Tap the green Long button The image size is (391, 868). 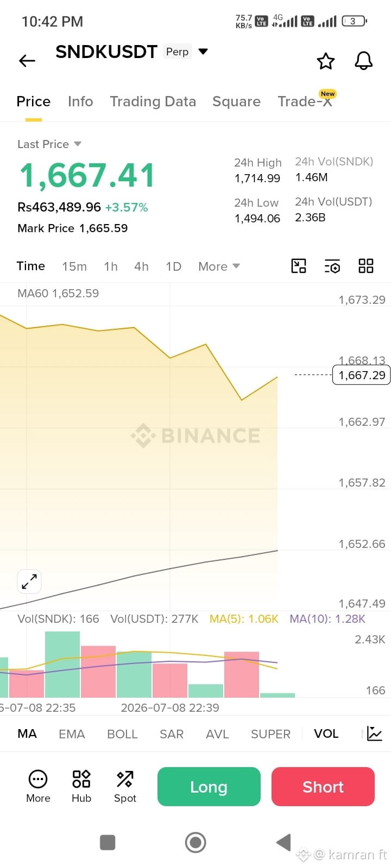coord(209,787)
